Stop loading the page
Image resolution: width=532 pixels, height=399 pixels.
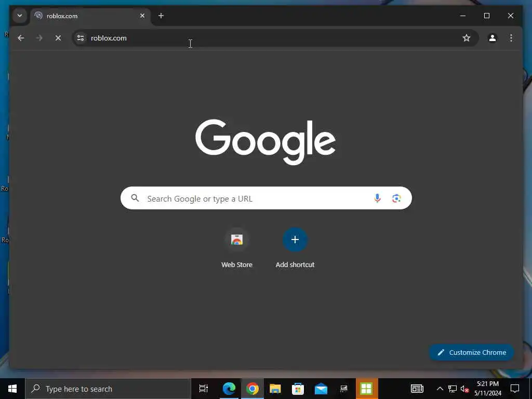58,38
